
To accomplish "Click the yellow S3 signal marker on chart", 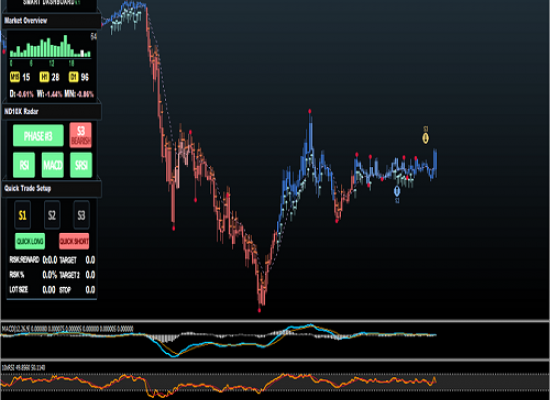I will 425,138.
